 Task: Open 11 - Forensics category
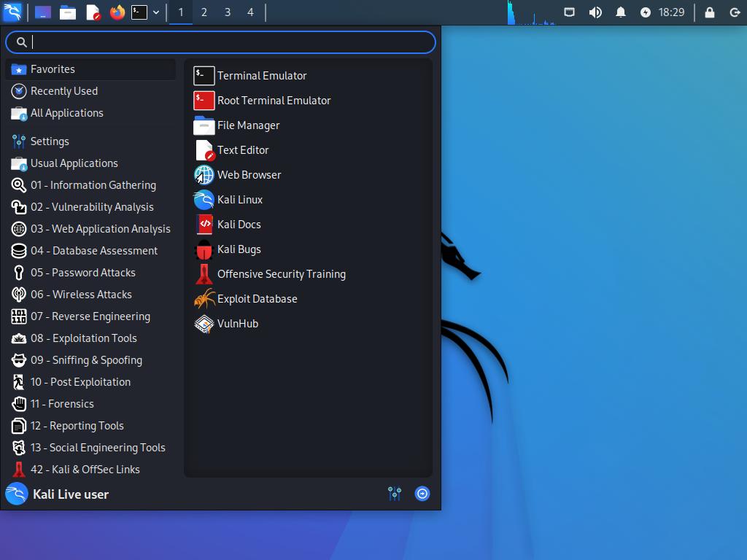click(91, 404)
